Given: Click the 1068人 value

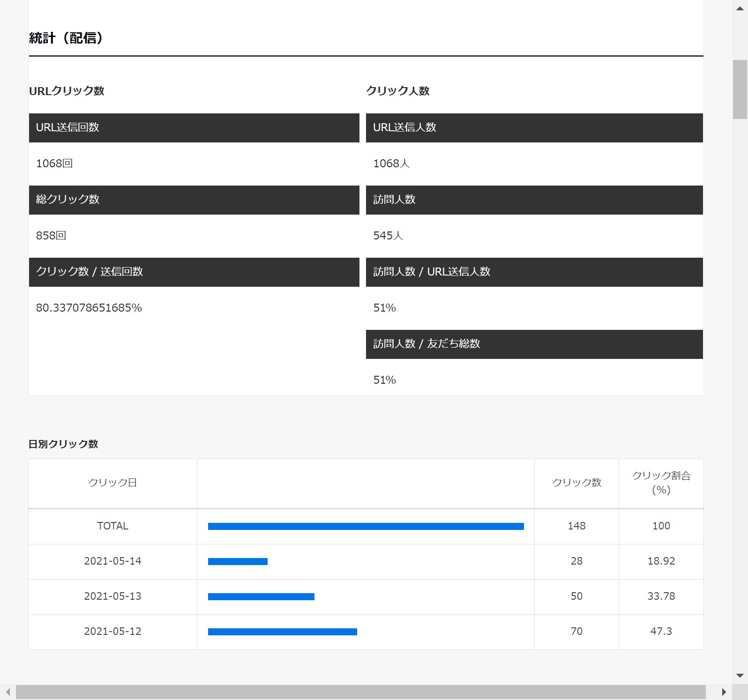Looking at the screenshot, I should [x=391, y=164].
